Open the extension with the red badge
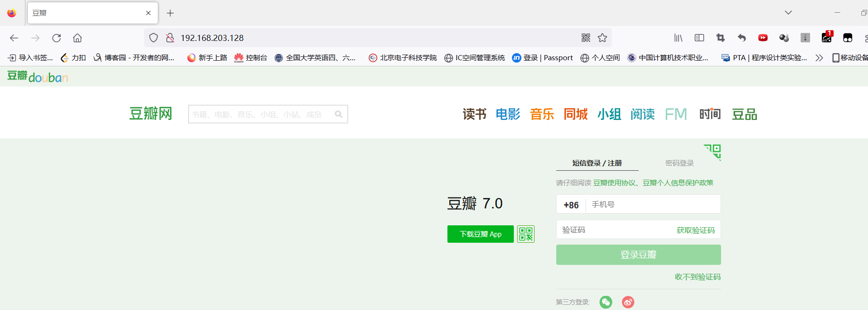 tap(827, 37)
